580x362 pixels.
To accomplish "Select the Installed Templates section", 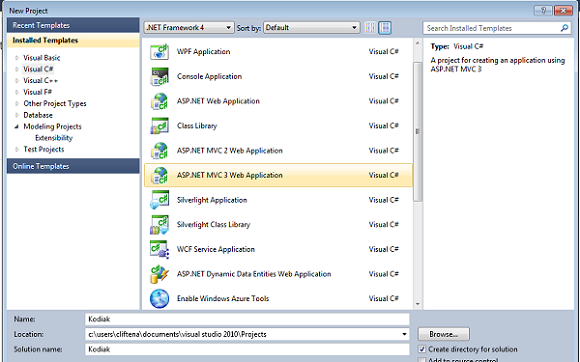I will 73,40.
